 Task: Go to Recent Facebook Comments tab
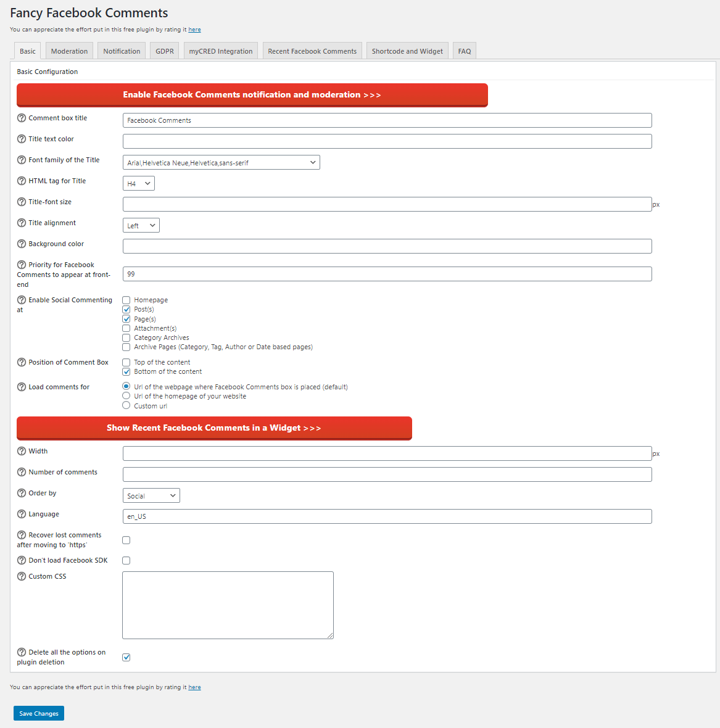(312, 51)
